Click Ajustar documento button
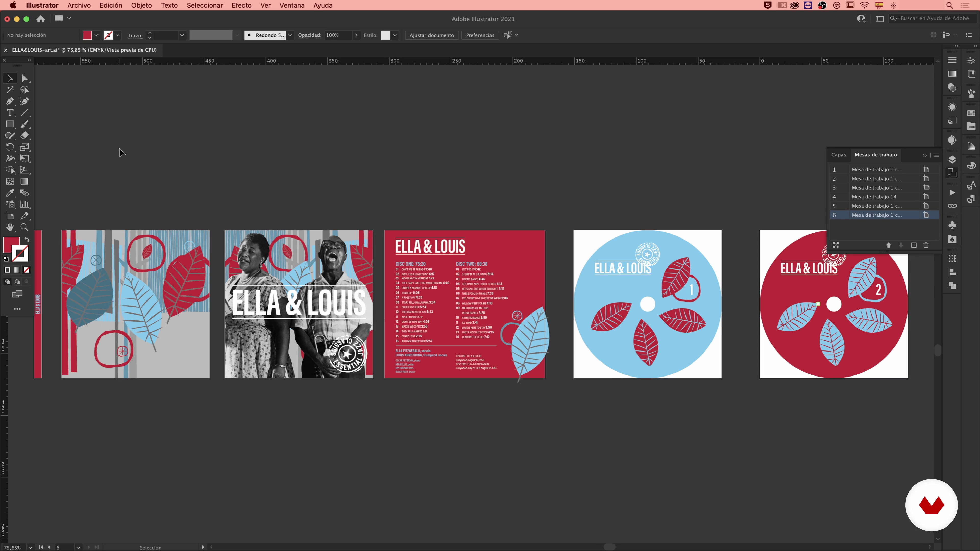Screen dimensions: 980x551 point(432,35)
